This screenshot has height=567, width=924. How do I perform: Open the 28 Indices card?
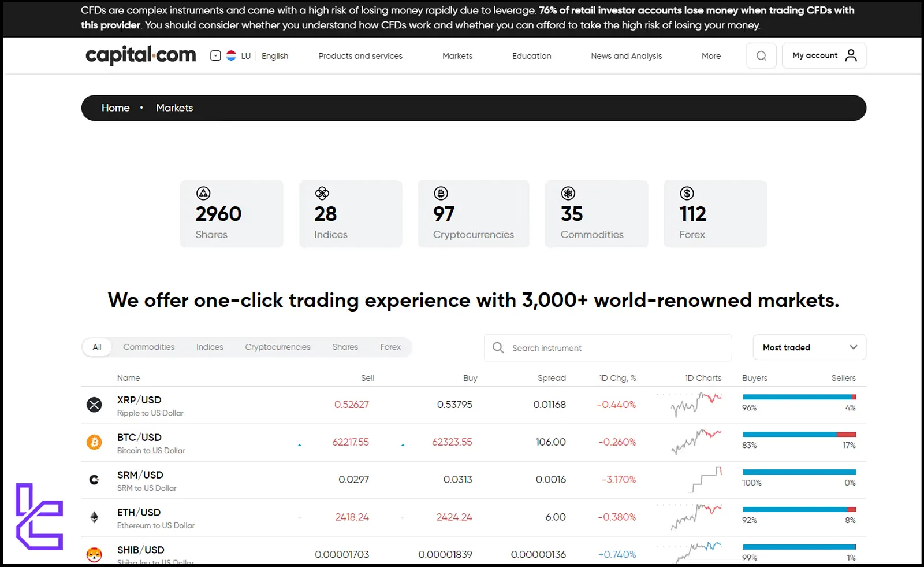tap(351, 214)
